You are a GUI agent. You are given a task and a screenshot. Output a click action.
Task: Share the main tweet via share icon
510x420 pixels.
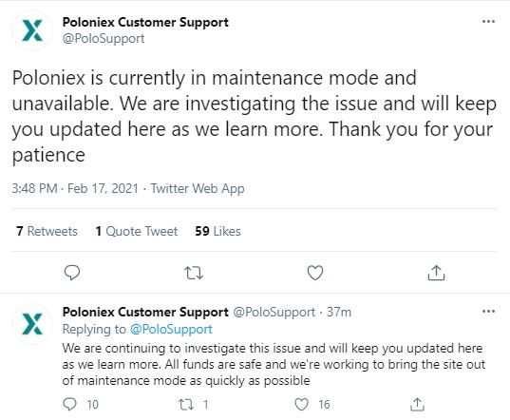[x=436, y=273]
